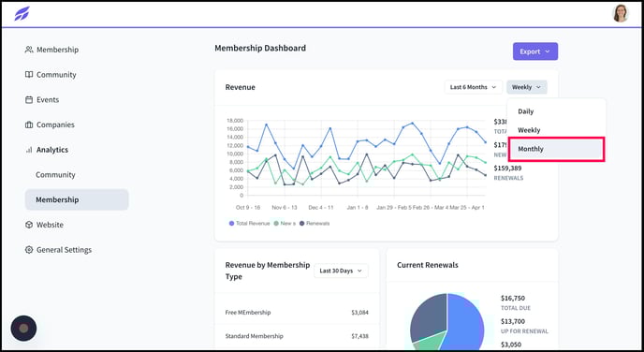Click the Community book icon
Image resolution: width=644 pixels, height=352 pixels.
29,75
